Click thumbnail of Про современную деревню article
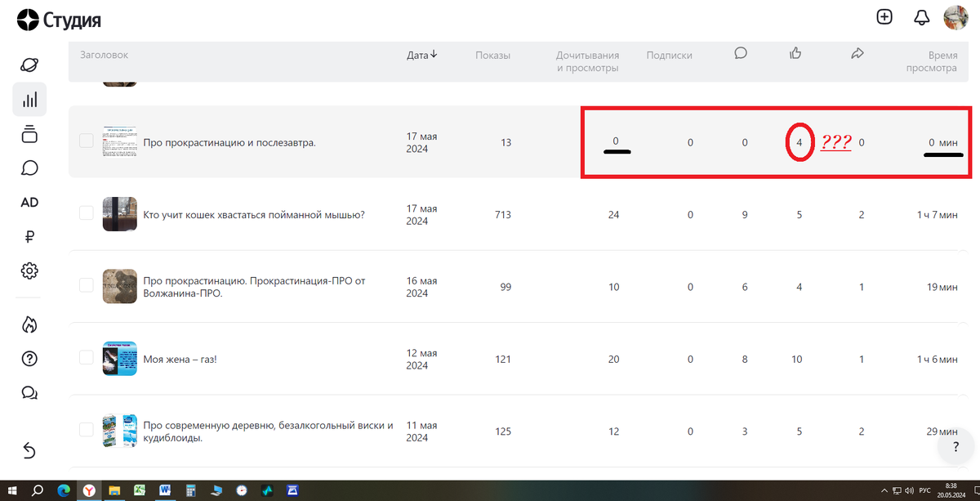The width and height of the screenshot is (980, 501). tap(119, 431)
